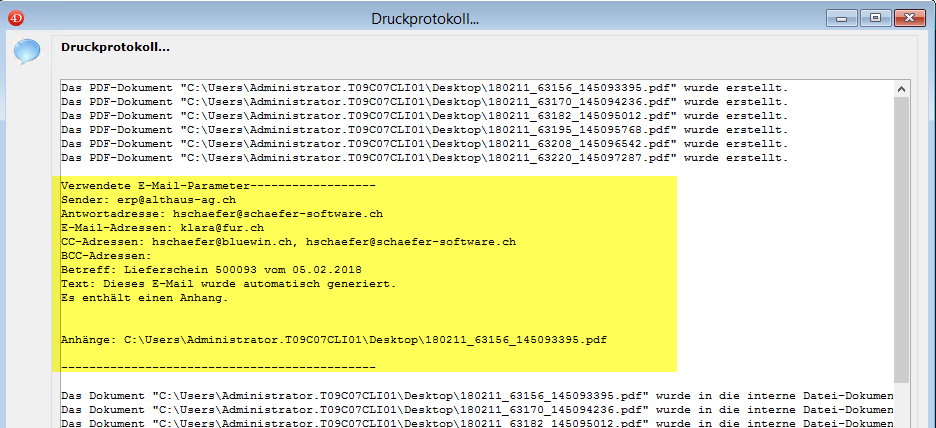Screen dimensions: 936x428
Task: Click the Anhänge attachment path line
Action: (x=333, y=340)
